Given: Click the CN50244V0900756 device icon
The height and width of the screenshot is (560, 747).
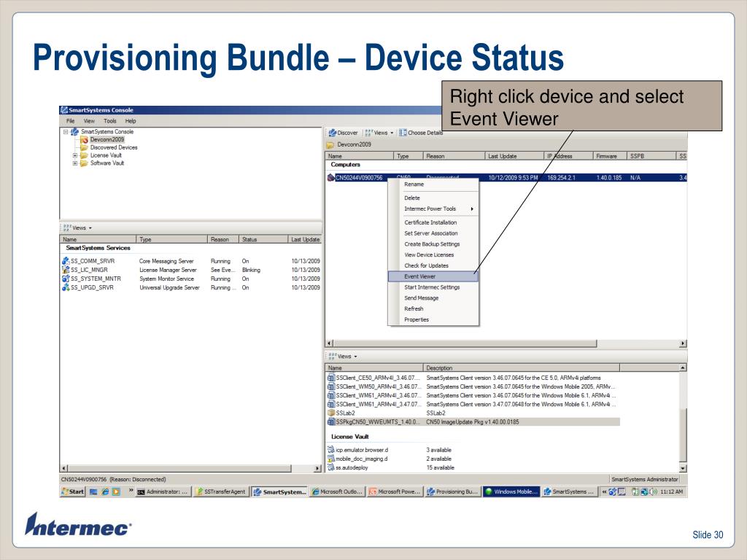Looking at the screenshot, I should click(x=331, y=178).
